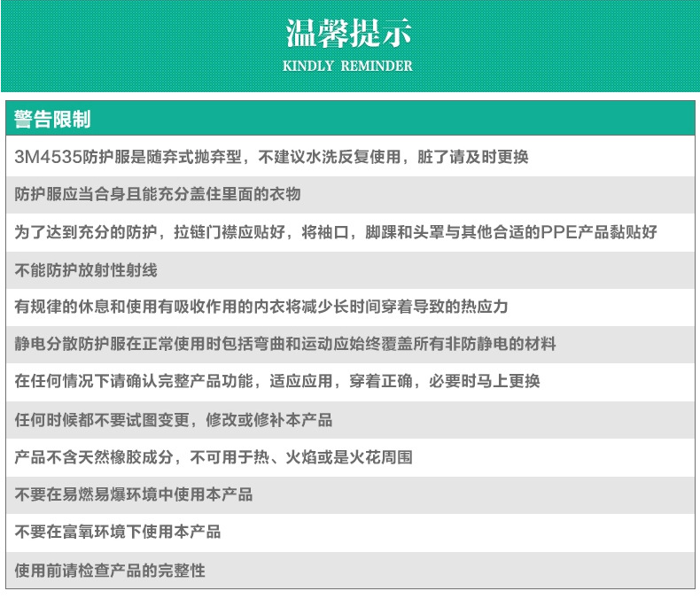Select the 不能防护放射性射线 row

click(86, 269)
